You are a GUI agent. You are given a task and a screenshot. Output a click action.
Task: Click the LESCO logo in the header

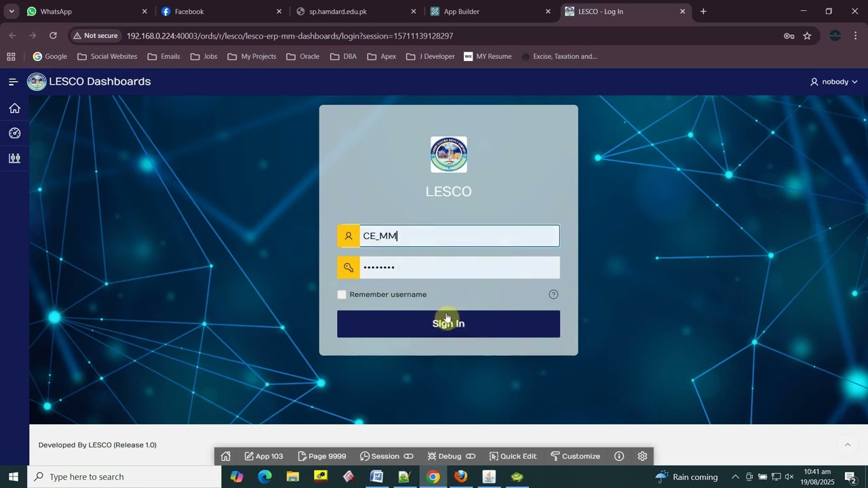pyautogui.click(x=37, y=81)
